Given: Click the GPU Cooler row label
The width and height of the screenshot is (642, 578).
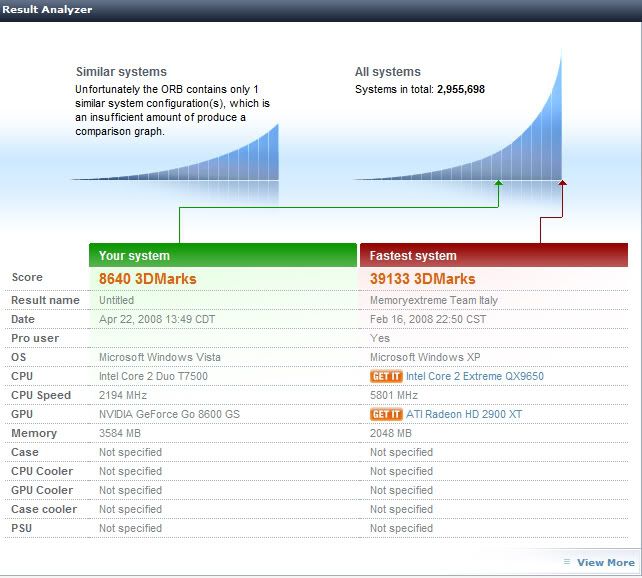Looking at the screenshot, I should click(42, 490).
